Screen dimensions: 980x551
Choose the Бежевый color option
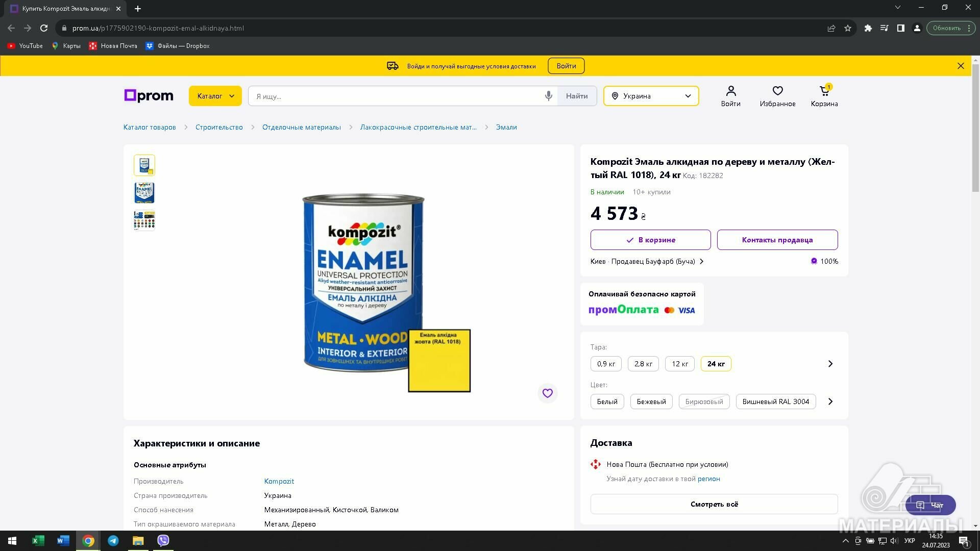(x=651, y=402)
